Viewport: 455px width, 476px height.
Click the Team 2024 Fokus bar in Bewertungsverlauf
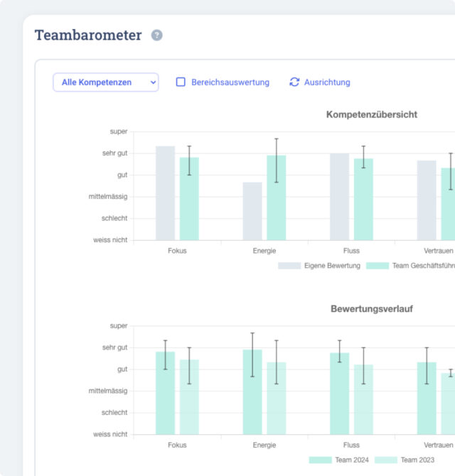point(165,393)
